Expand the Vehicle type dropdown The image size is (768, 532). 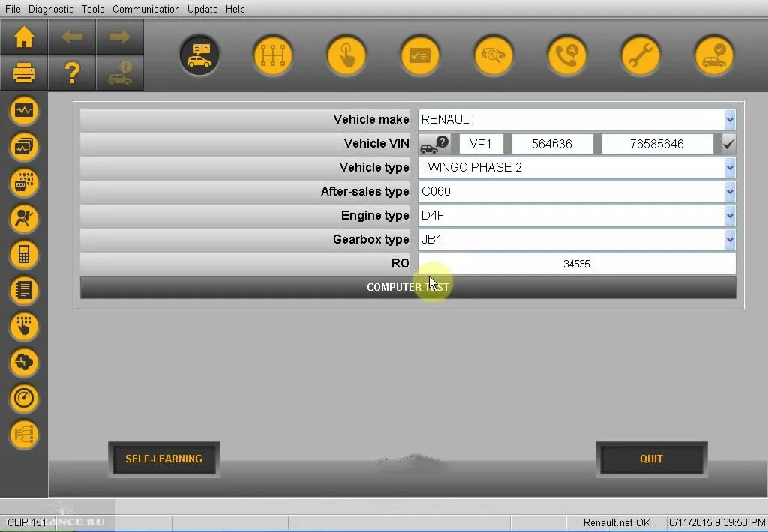pyautogui.click(x=729, y=168)
